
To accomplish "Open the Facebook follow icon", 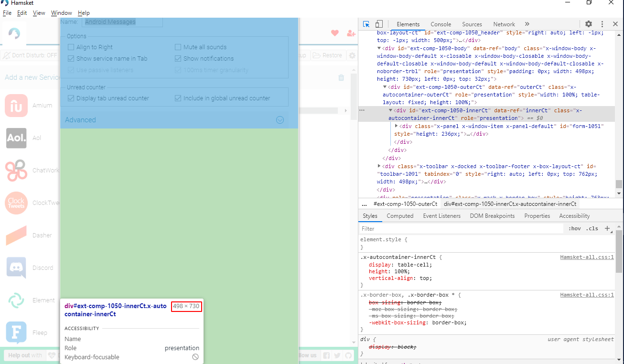I will pos(327,355).
